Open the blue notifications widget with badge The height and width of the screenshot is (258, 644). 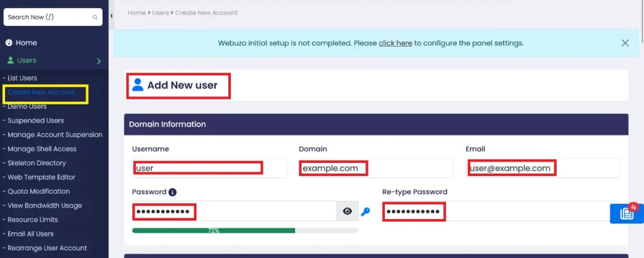[626, 213]
